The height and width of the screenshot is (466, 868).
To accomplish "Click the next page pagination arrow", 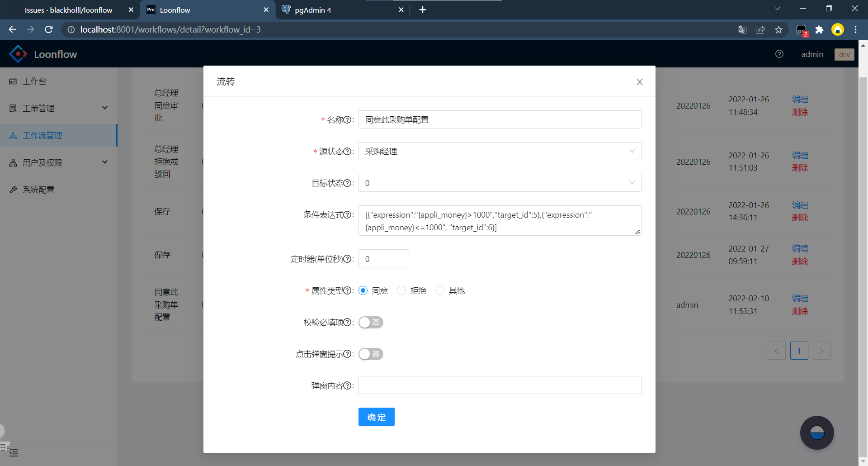I will pyautogui.click(x=821, y=351).
